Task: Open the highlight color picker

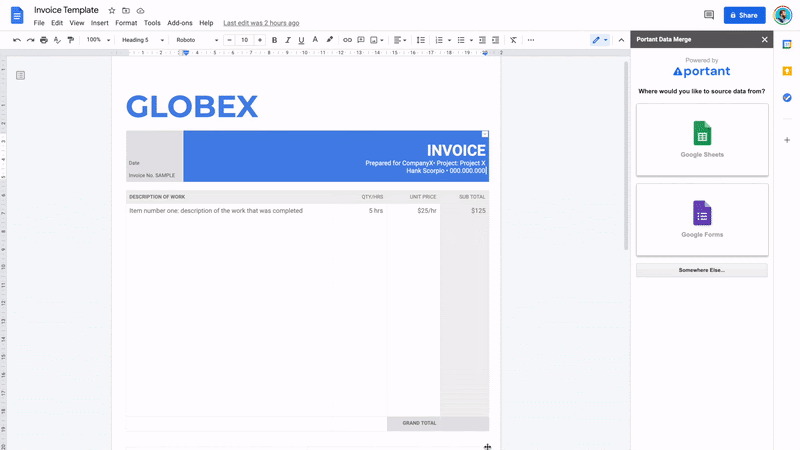Action: (330, 40)
